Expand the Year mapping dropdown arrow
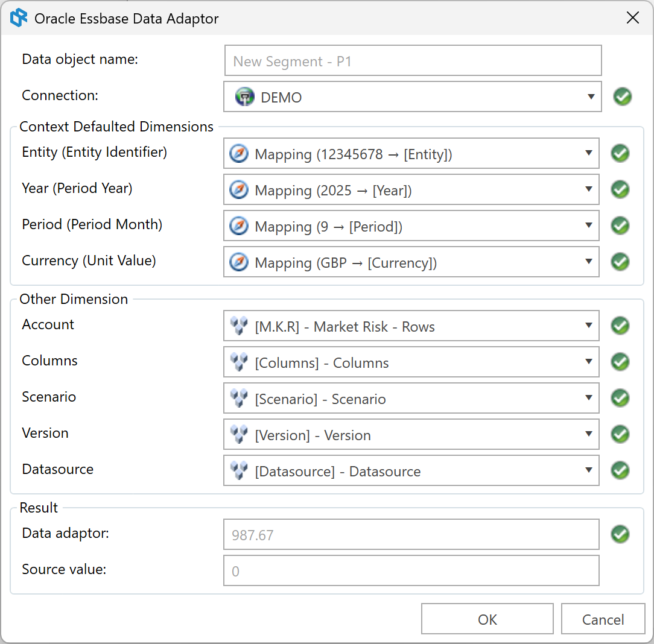This screenshot has height=644, width=654. (589, 189)
